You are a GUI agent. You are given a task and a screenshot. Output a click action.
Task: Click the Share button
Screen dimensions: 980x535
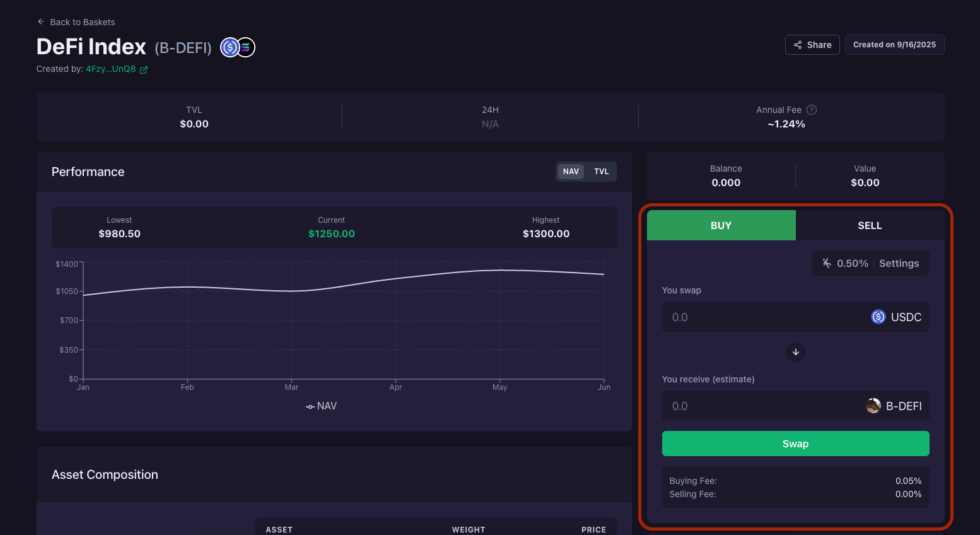click(812, 45)
